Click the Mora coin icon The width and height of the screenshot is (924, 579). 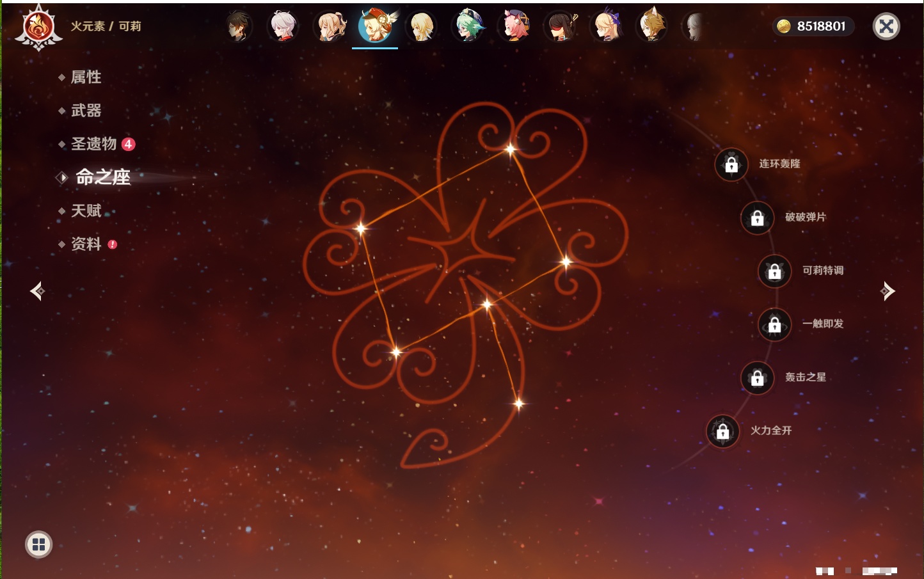[x=783, y=26]
